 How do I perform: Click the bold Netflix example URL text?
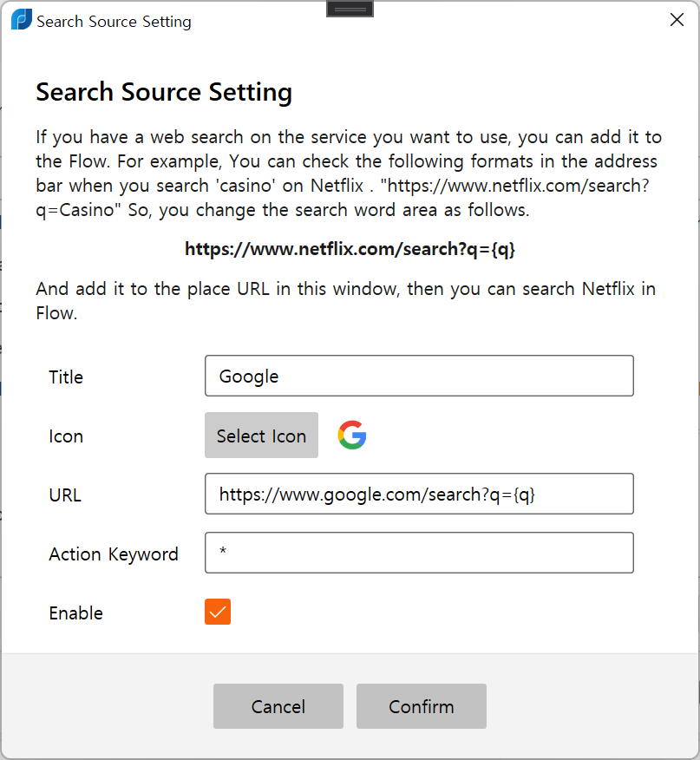tap(350, 249)
